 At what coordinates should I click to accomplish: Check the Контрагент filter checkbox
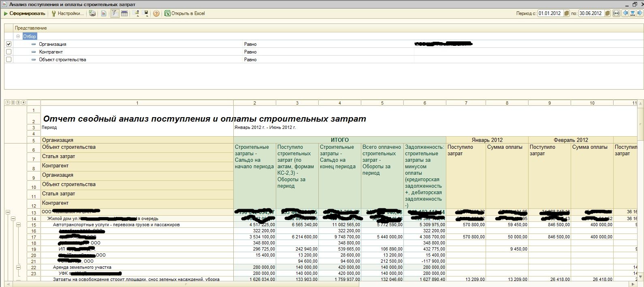(9, 51)
